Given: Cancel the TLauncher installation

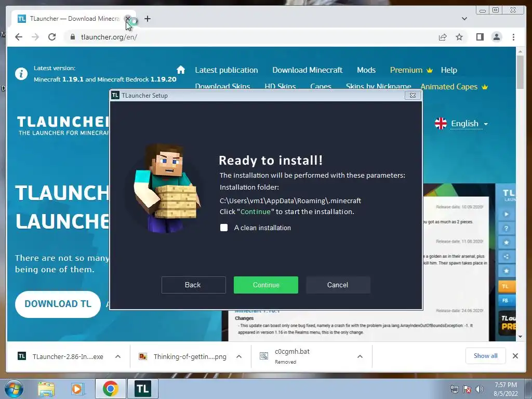Looking at the screenshot, I should (338, 285).
